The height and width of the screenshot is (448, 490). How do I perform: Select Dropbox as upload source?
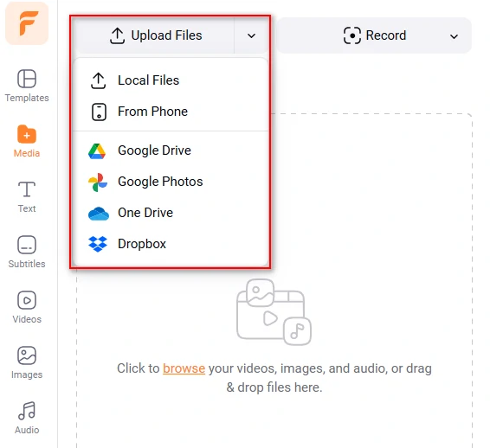171,244
